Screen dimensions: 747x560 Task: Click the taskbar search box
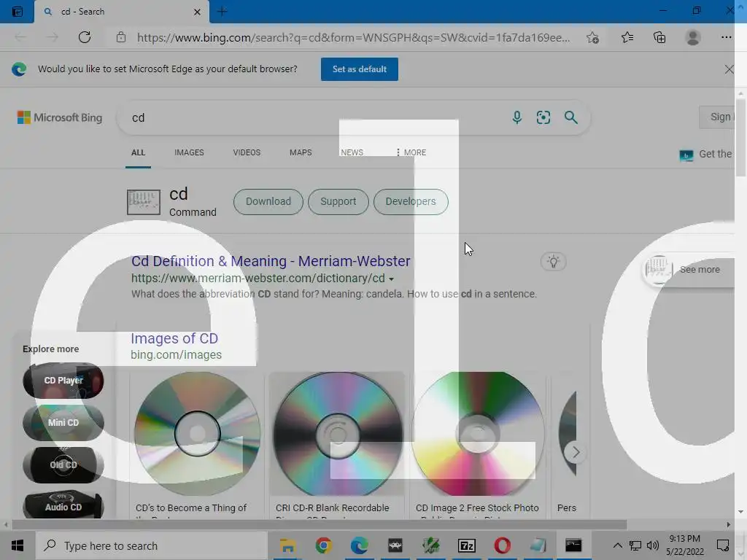click(152, 545)
